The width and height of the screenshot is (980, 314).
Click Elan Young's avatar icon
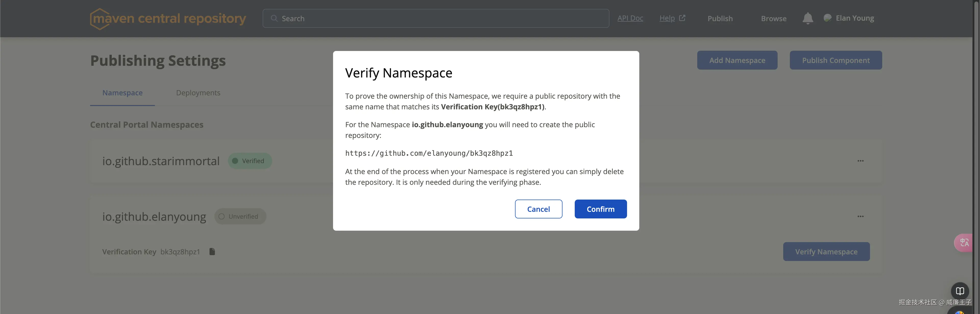click(828, 18)
